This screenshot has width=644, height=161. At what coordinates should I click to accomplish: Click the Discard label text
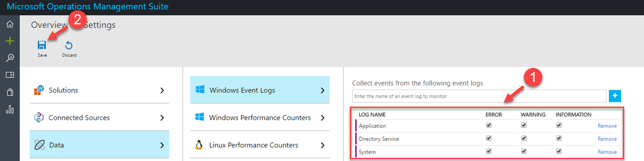click(x=69, y=55)
